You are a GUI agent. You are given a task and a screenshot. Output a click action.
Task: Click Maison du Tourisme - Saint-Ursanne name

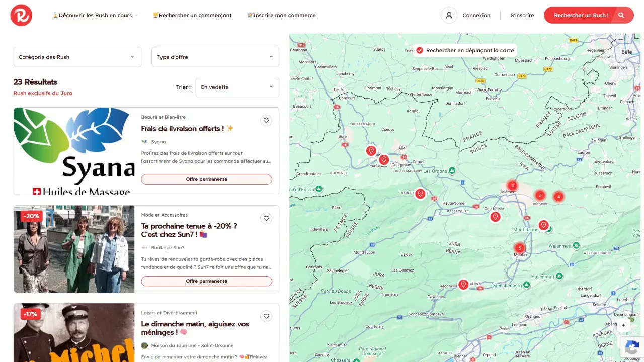[192, 345]
